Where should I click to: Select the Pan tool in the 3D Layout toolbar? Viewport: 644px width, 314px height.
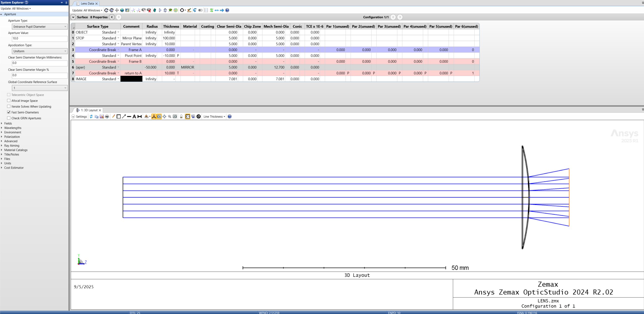click(164, 116)
